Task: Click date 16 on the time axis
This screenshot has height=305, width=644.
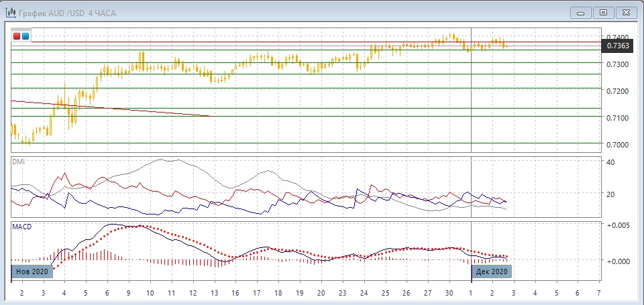Action: 235,294
